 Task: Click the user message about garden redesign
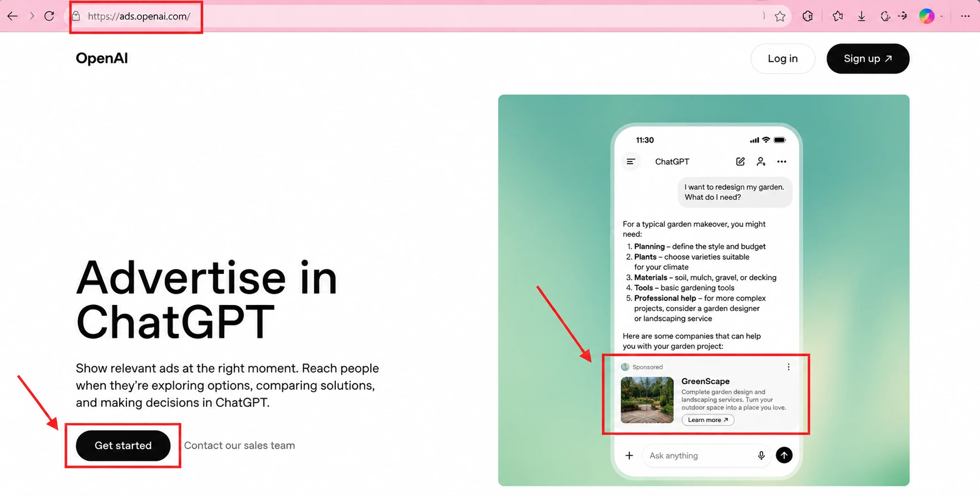pyautogui.click(x=735, y=192)
